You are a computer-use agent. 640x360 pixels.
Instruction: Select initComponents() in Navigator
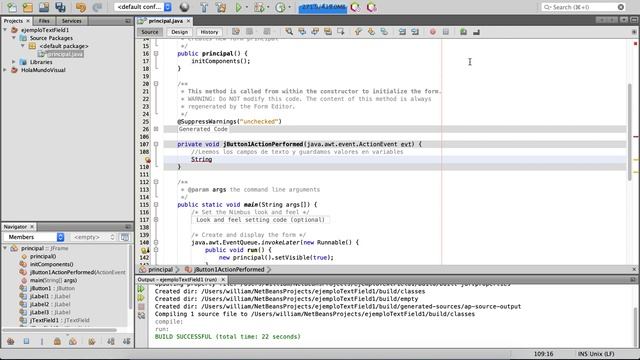pos(51,264)
